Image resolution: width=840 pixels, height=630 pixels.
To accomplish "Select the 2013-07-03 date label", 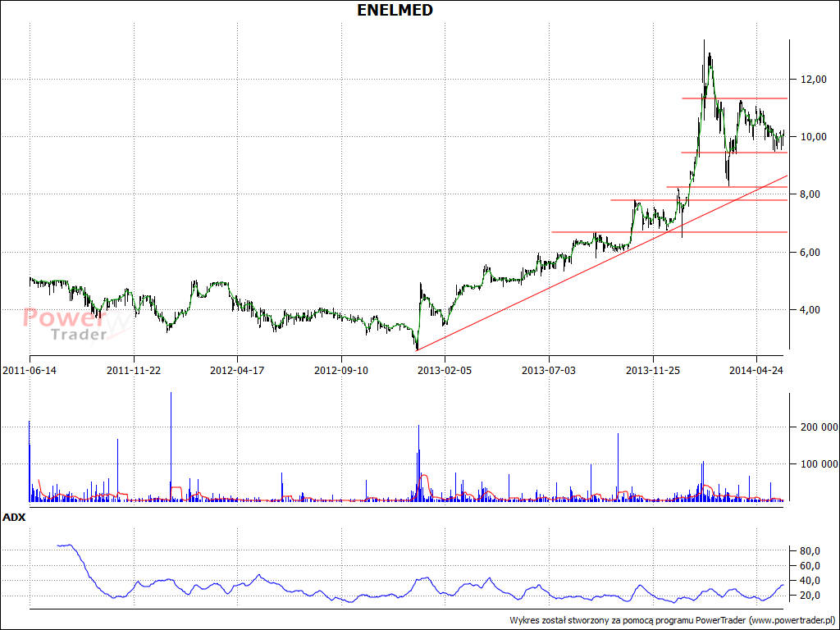I will click(x=549, y=370).
